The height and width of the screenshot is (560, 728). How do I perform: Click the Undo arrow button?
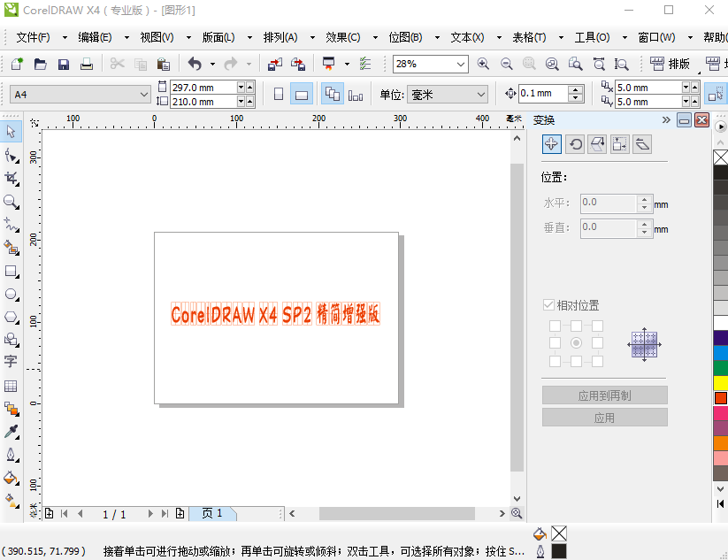point(195,64)
